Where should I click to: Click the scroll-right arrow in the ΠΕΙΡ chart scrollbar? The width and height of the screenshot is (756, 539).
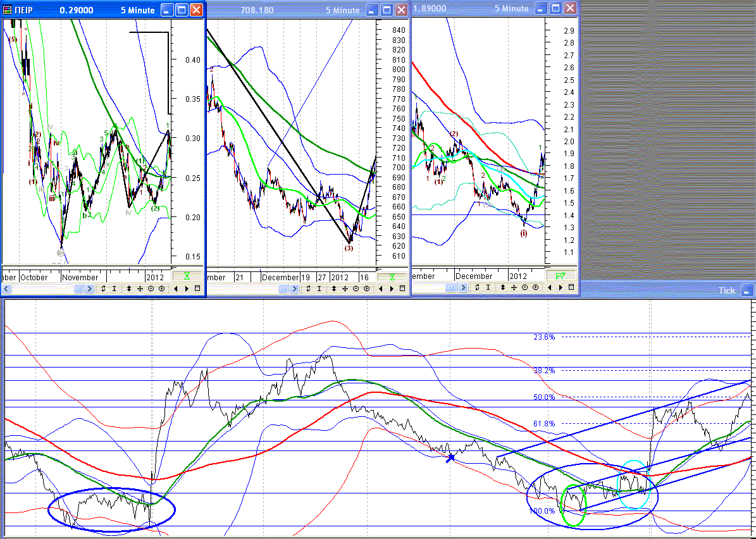pyautogui.click(x=90, y=288)
